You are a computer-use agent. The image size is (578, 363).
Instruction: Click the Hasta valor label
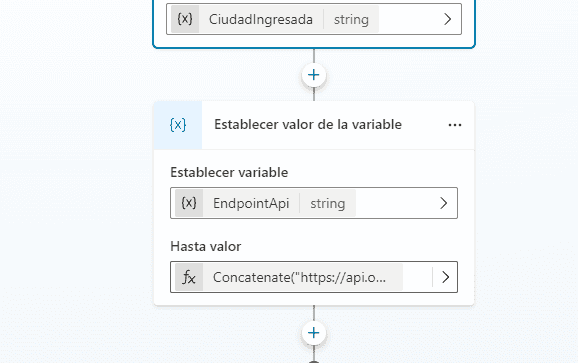[x=206, y=246]
